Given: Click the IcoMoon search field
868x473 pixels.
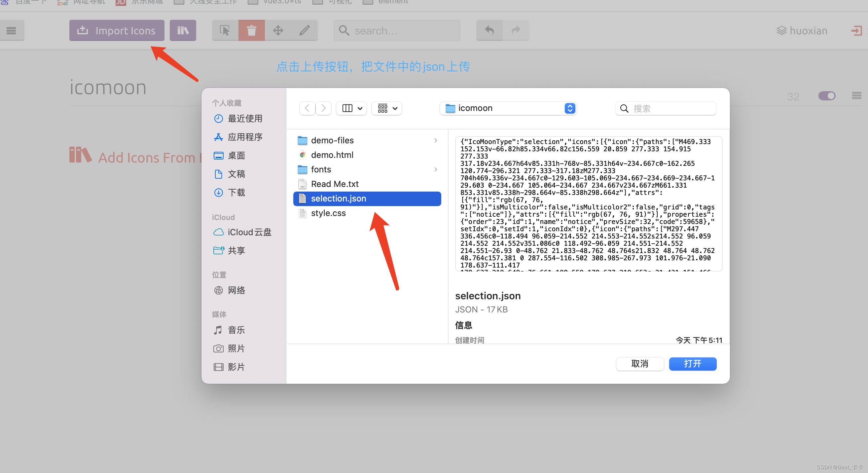Looking at the screenshot, I should [x=397, y=31].
